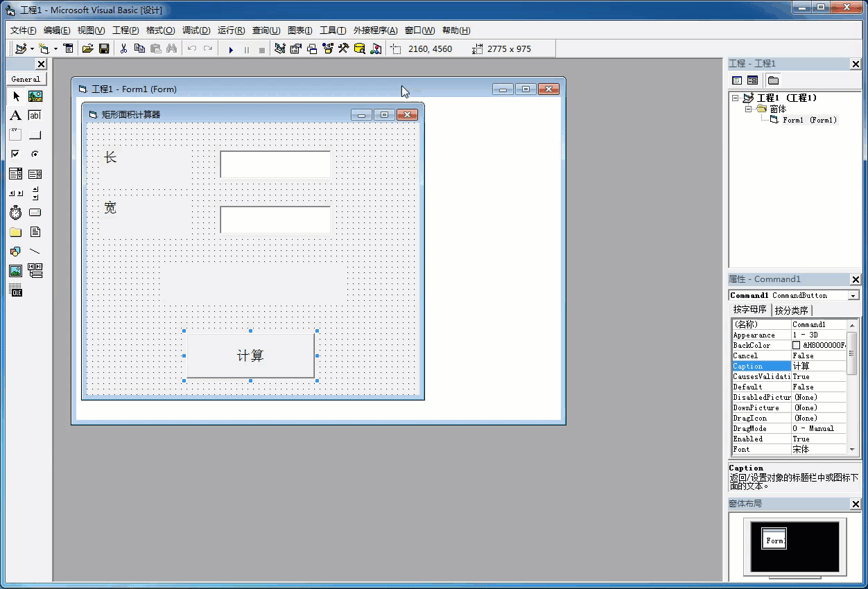
Task: Open the Visual Component Manager icon
Action: (376, 49)
